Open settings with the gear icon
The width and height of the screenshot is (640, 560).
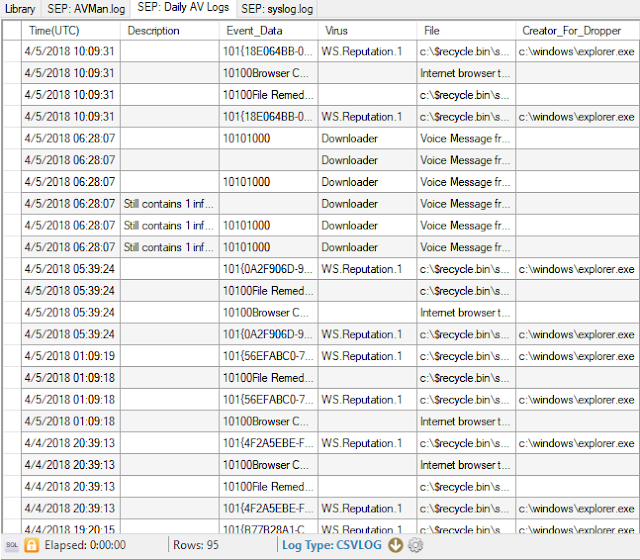coord(416,545)
